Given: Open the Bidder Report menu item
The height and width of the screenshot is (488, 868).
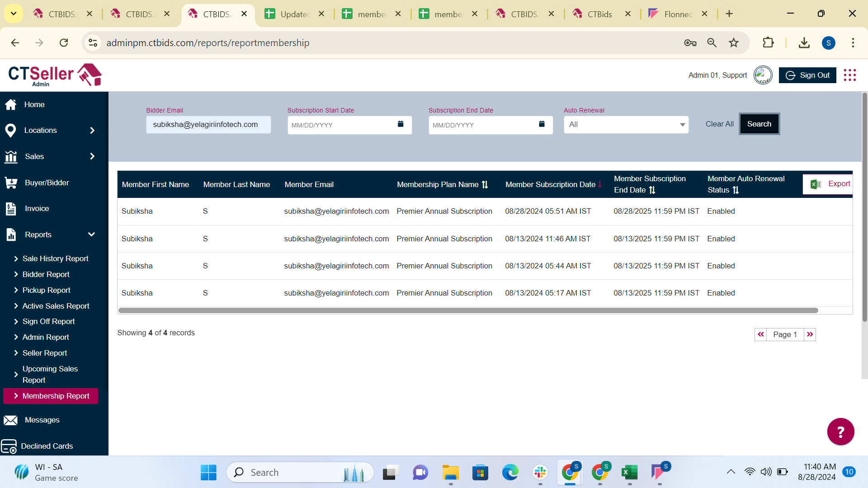Looking at the screenshot, I should (46, 274).
